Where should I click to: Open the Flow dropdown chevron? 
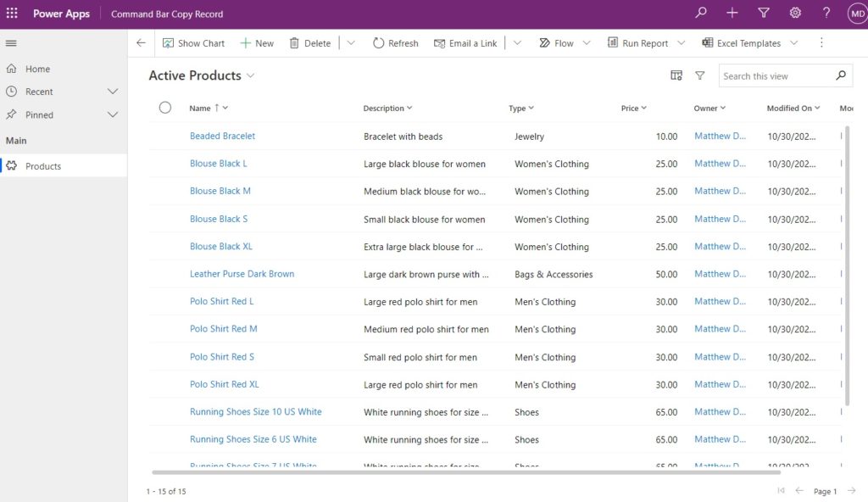587,42
